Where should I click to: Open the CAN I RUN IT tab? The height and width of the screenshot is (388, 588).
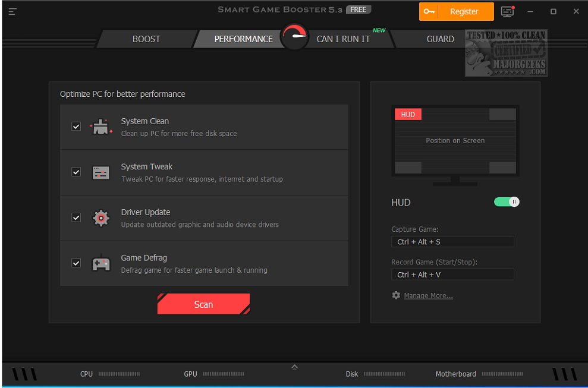pos(343,39)
